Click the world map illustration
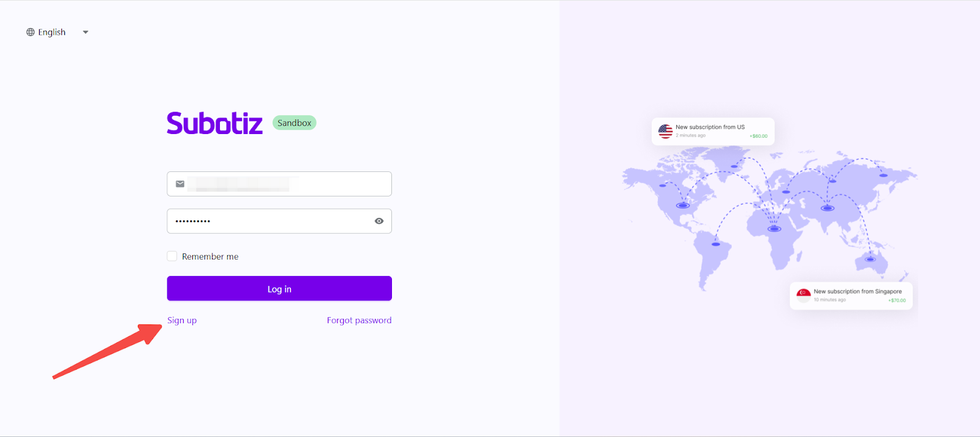The width and height of the screenshot is (980, 437). tap(769, 214)
